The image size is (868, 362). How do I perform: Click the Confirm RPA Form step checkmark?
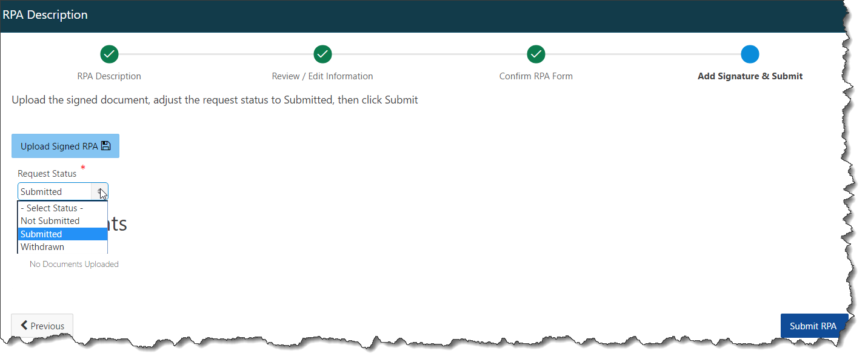point(536,54)
